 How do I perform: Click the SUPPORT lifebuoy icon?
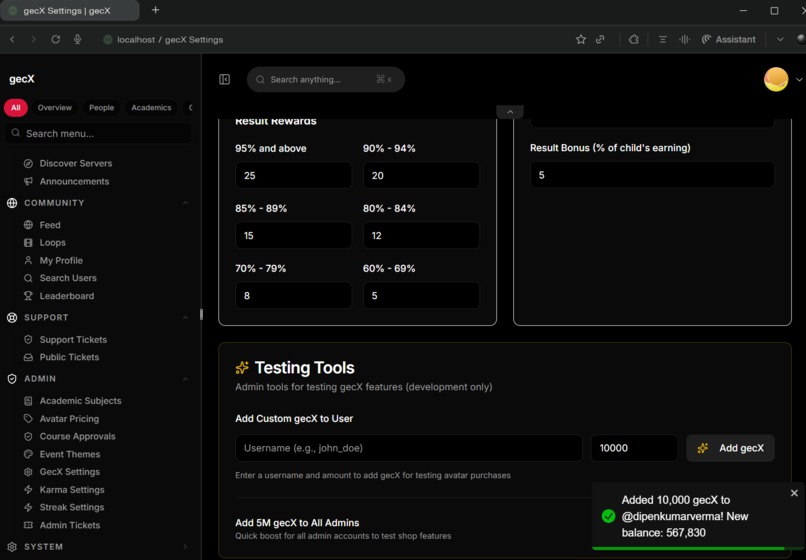tap(12, 317)
